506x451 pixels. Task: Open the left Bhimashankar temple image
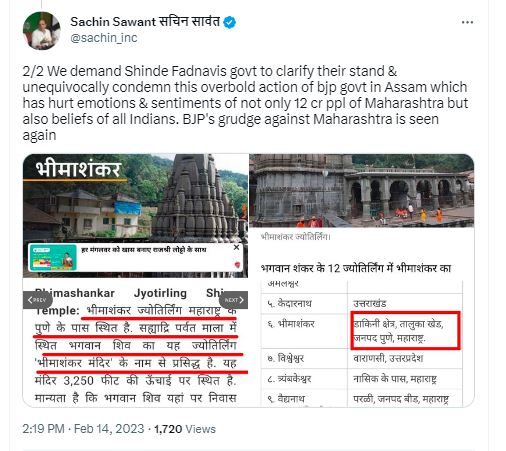coord(135,280)
